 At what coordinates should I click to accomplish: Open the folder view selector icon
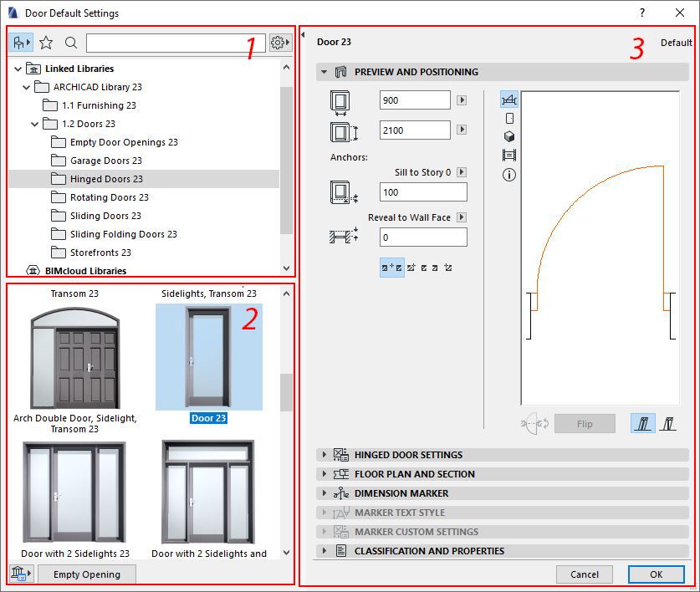pos(21,43)
